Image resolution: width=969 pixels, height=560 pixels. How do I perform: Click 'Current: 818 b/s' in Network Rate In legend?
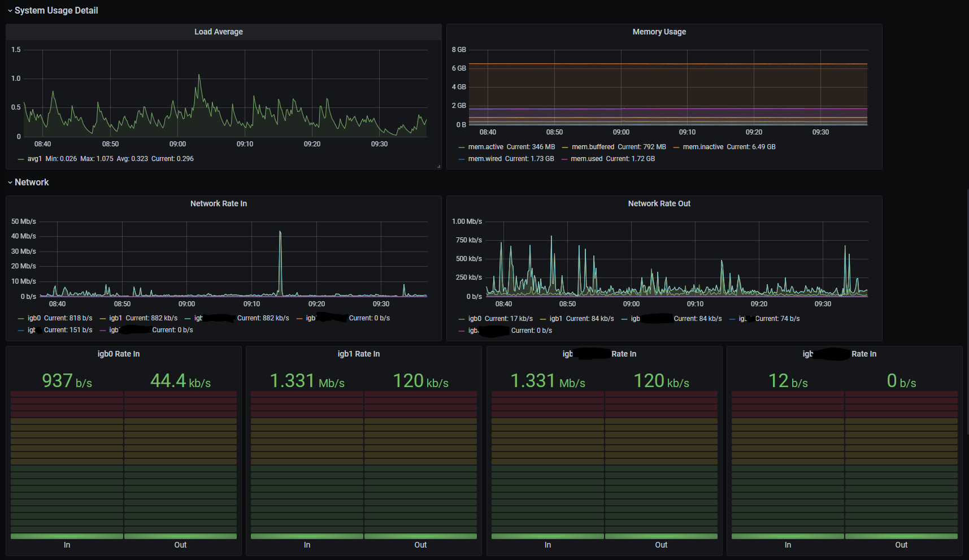[x=68, y=318]
